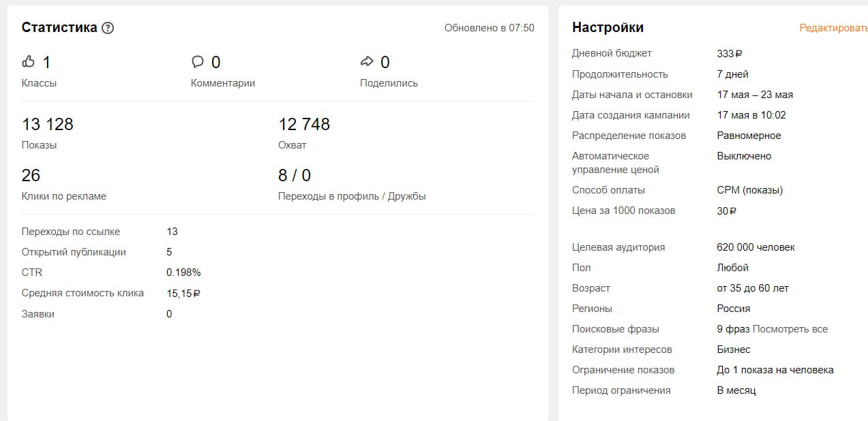Click the Охват value 12 748
The width and height of the screenshot is (868, 421).
pyautogui.click(x=304, y=125)
